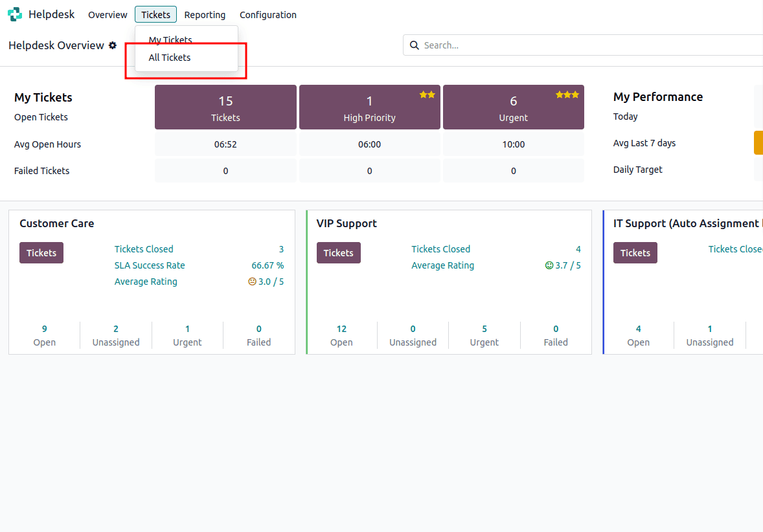Click the green smiley beside VIP Support rating
This screenshot has width=763, height=532.
click(x=549, y=265)
